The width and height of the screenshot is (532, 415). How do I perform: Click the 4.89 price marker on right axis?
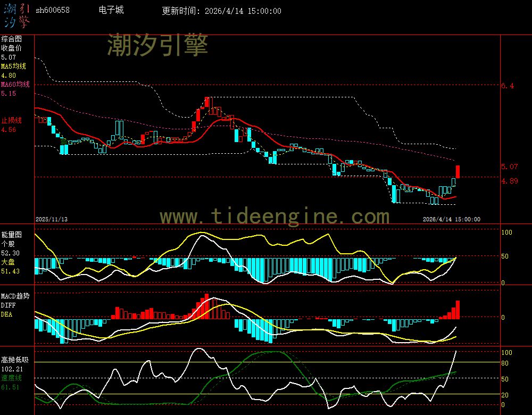coord(509,181)
